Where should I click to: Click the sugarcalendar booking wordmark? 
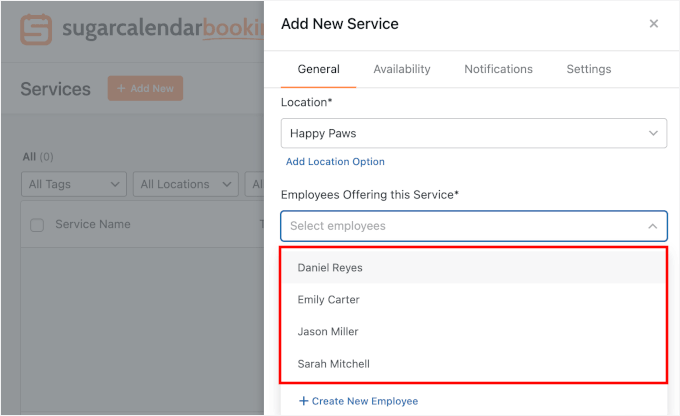coord(163,29)
